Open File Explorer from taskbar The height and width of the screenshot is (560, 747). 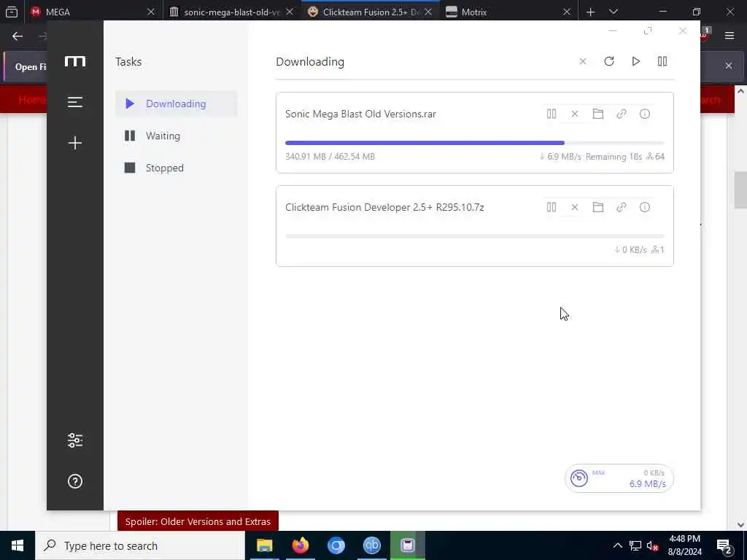coord(264,545)
